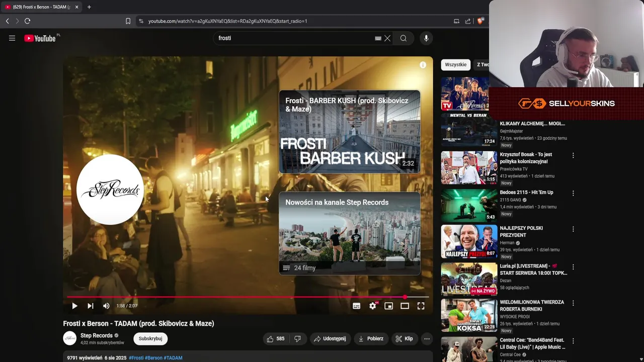Click the Prawicówka TV channel name
The width and height of the screenshot is (644, 362).
click(x=514, y=169)
